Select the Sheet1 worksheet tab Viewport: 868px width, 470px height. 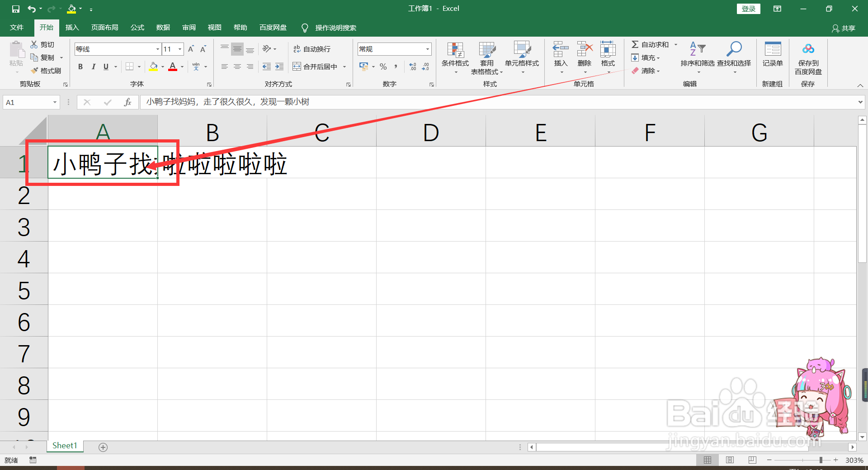pos(64,445)
